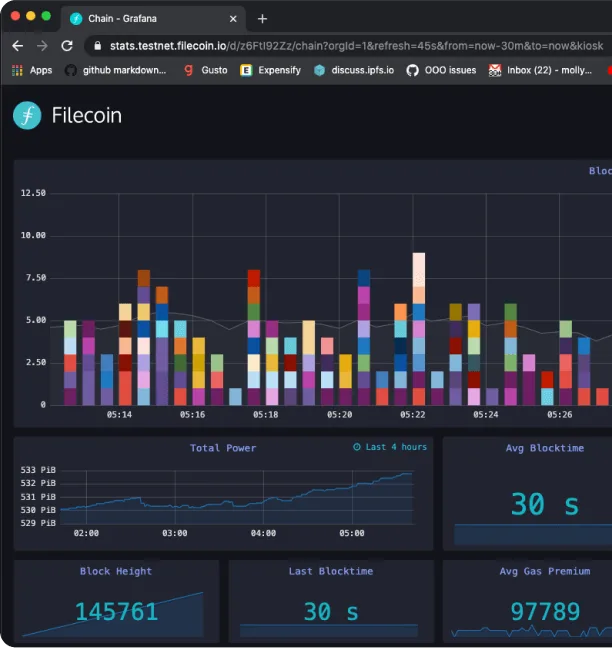Screen dimensions: 612x648
Task: Open the Block Height panel title menu
Action: click(116, 571)
